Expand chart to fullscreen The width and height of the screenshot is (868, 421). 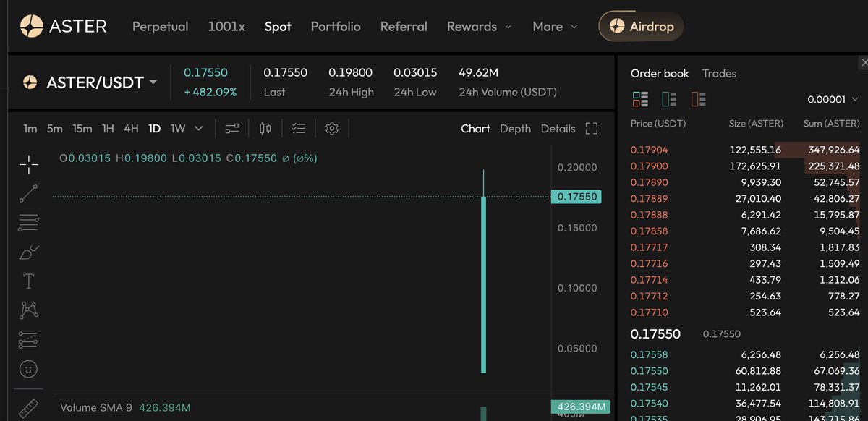[x=592, y=129]
